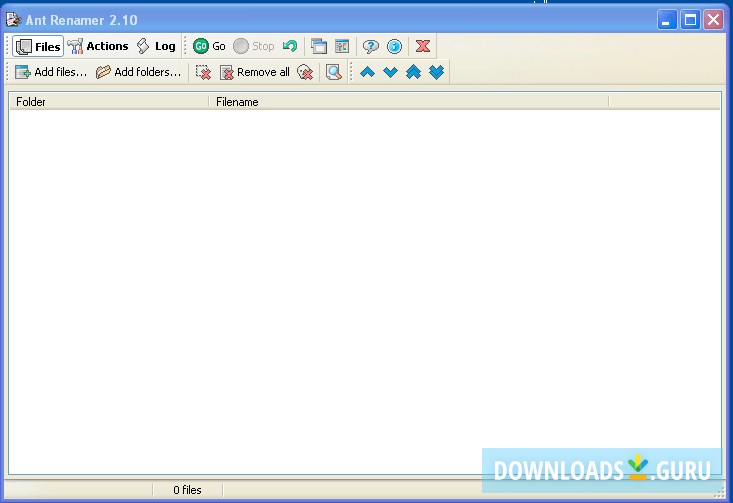Move selected file to bottom
The width and height of the screenshot is (733, 503).
[x=436, y=72]
